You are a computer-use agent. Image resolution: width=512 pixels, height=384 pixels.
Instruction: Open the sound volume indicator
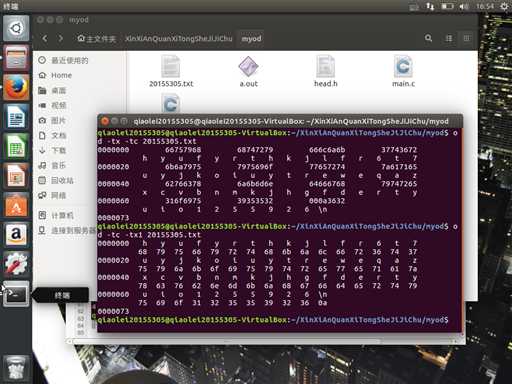point(464,6)
